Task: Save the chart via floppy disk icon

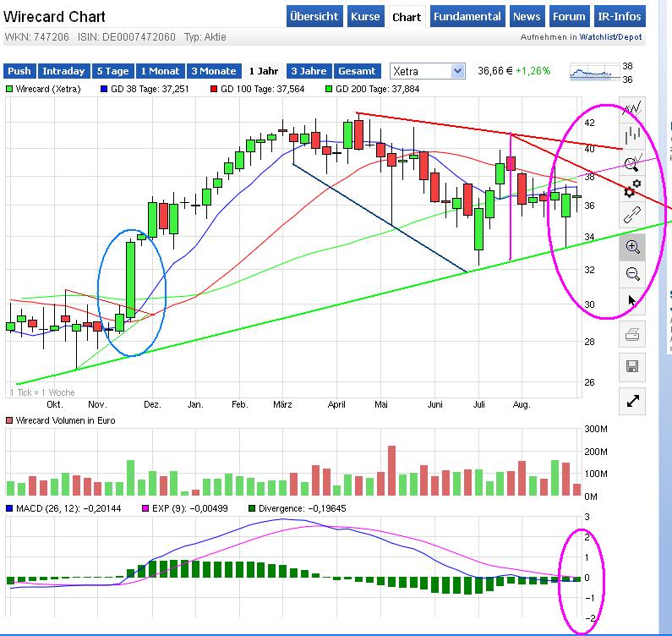Action: 632,367
